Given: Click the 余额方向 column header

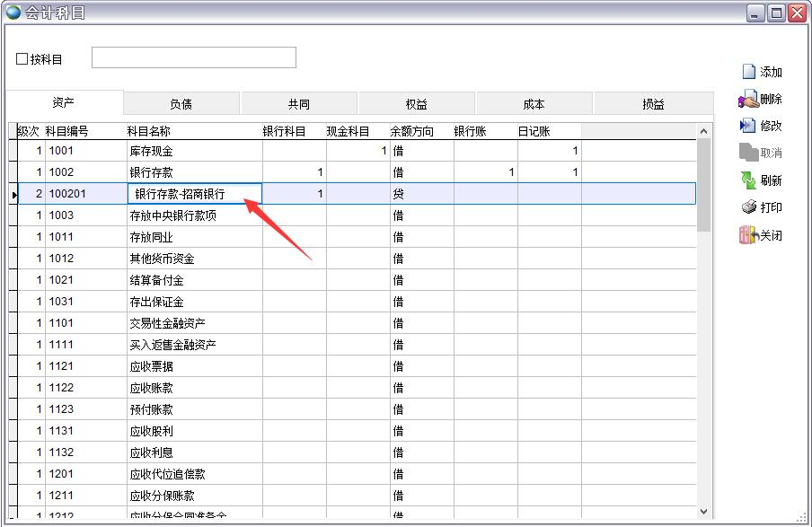Looking at the screenshot, I should click(412, 132).
